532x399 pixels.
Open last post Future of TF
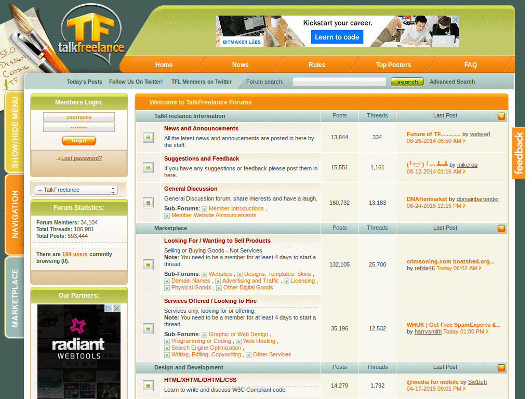(x=434, y=135)
